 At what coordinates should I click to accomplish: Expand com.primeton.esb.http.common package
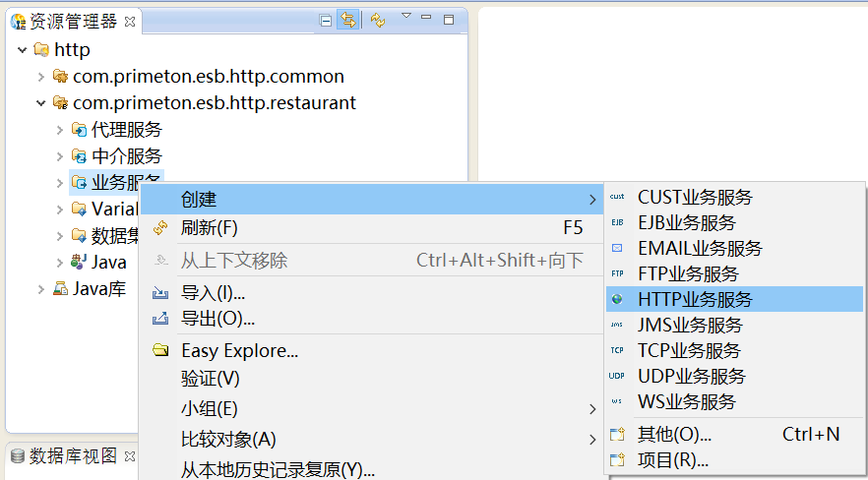point(40,76)
